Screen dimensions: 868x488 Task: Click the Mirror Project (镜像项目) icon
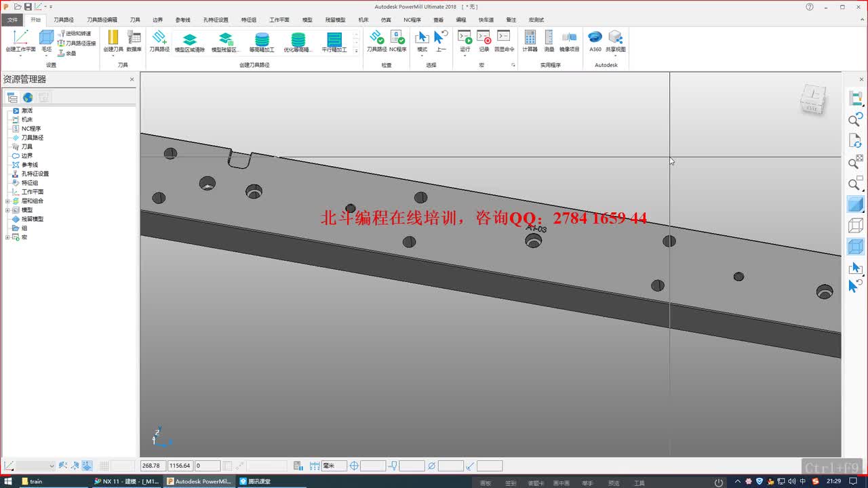pyautogui.click(x=570, y=37)
